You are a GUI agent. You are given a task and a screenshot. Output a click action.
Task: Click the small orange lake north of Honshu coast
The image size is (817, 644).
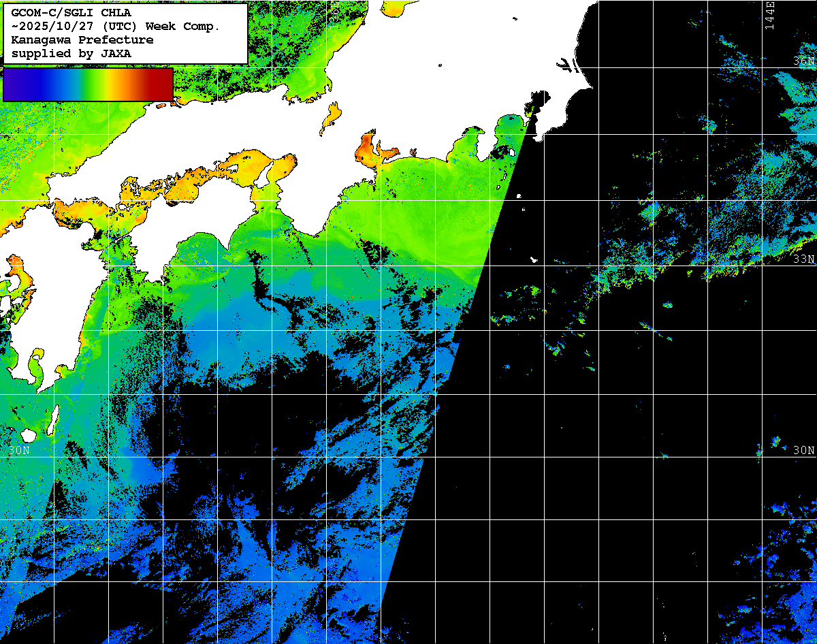pos(332,117)
